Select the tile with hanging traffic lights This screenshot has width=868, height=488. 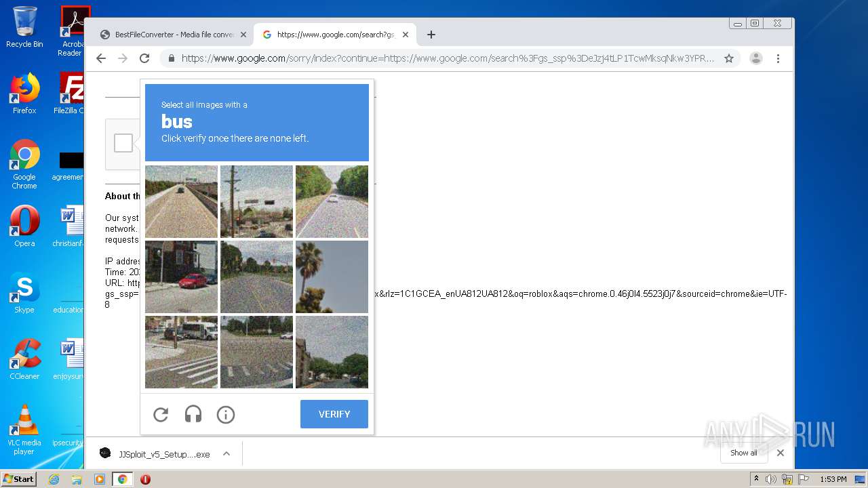coord(256,201)
